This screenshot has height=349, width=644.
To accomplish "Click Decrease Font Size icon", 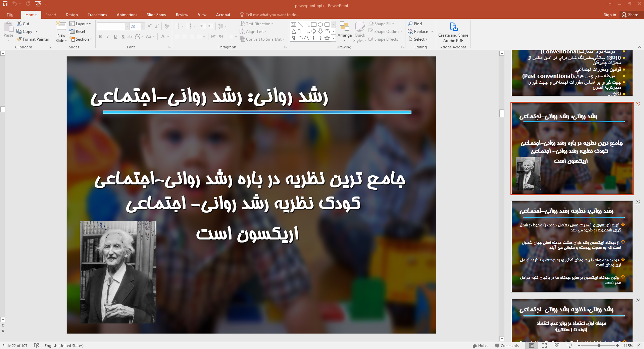I will (x=157, y=26).
